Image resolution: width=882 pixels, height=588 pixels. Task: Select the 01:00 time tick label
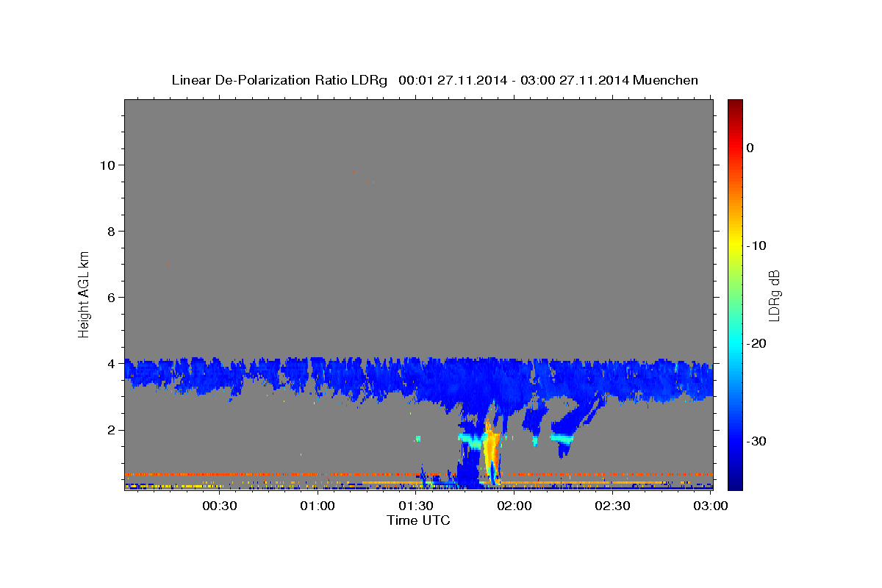[x=318, y=506]
